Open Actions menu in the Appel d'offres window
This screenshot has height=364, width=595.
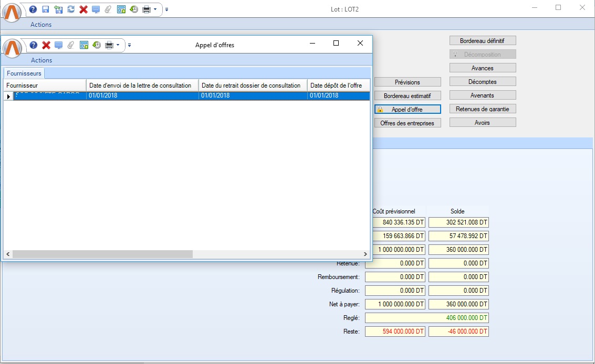[41, 60]
